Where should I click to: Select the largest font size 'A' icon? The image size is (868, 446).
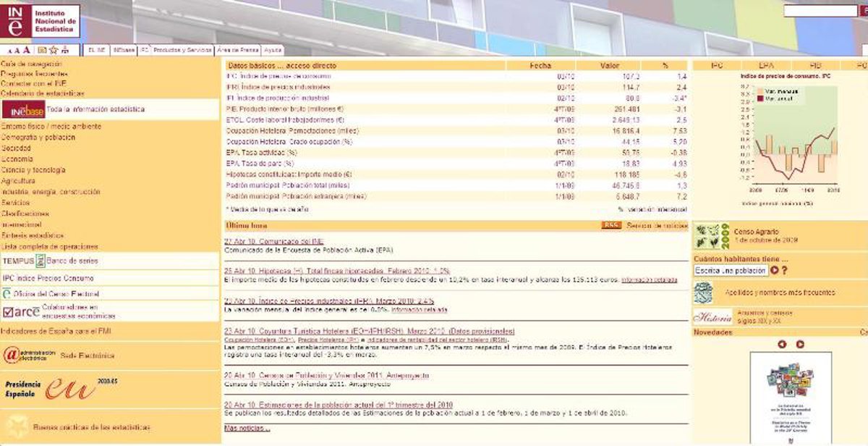[x=27, y=50]
